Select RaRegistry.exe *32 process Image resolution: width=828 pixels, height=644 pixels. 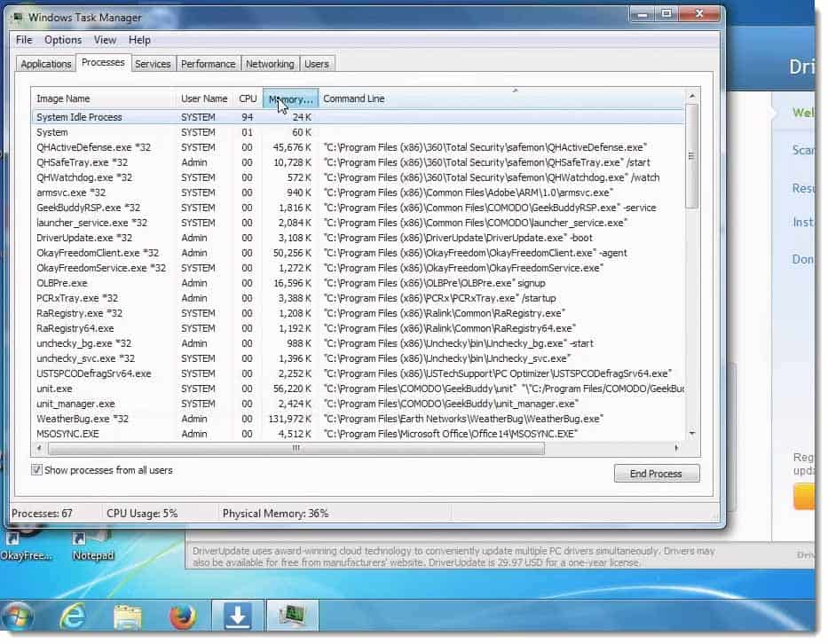[x=358, y=313]
